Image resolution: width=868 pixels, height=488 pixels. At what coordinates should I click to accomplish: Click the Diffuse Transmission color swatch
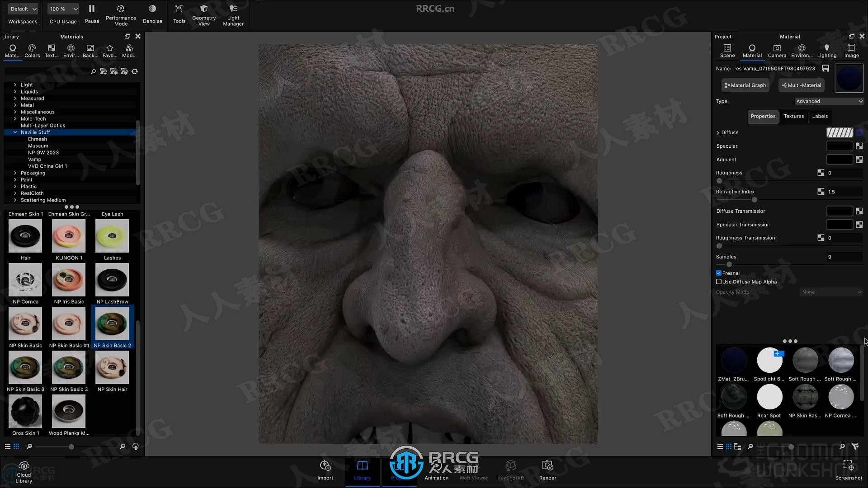click(840, 211)
